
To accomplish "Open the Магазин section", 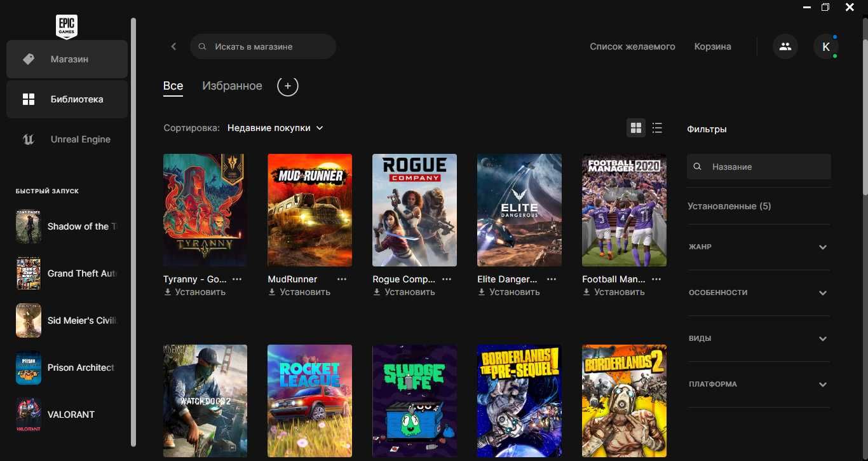I will click(67, 59).
